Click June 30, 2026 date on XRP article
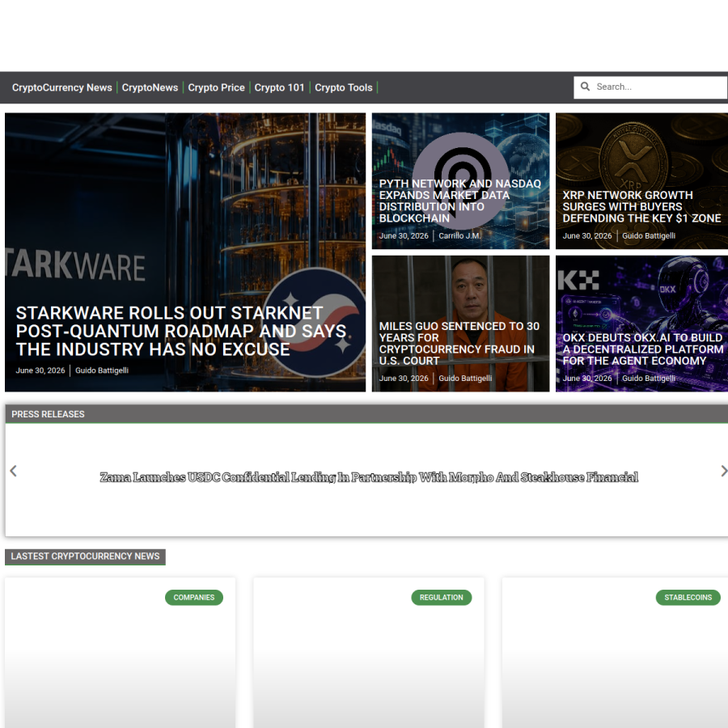Image resolution: width=728 pixels, height=728 pixels. pos(587,236)
